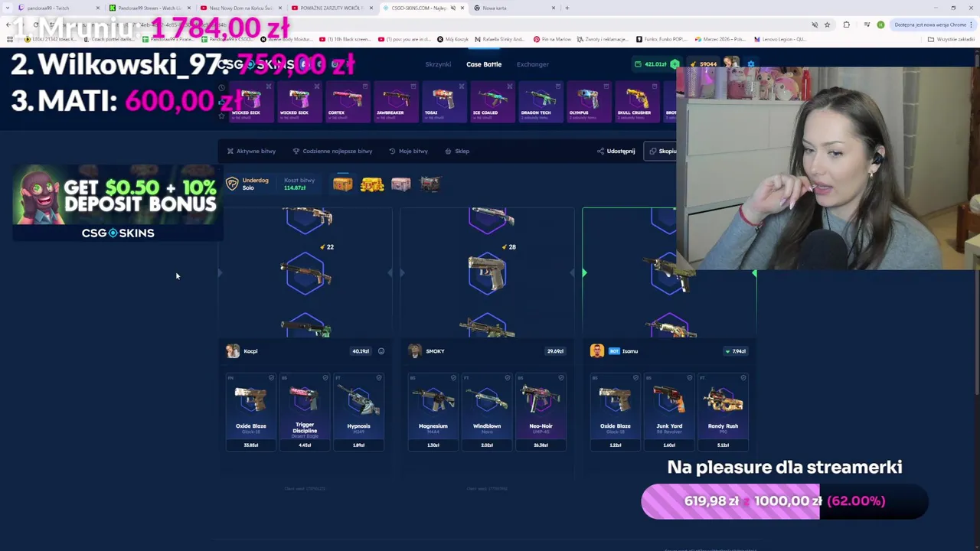980x551 pixels.
Task: Click the Junk Yard R8 Revolver card
Action: click(668, 412)
